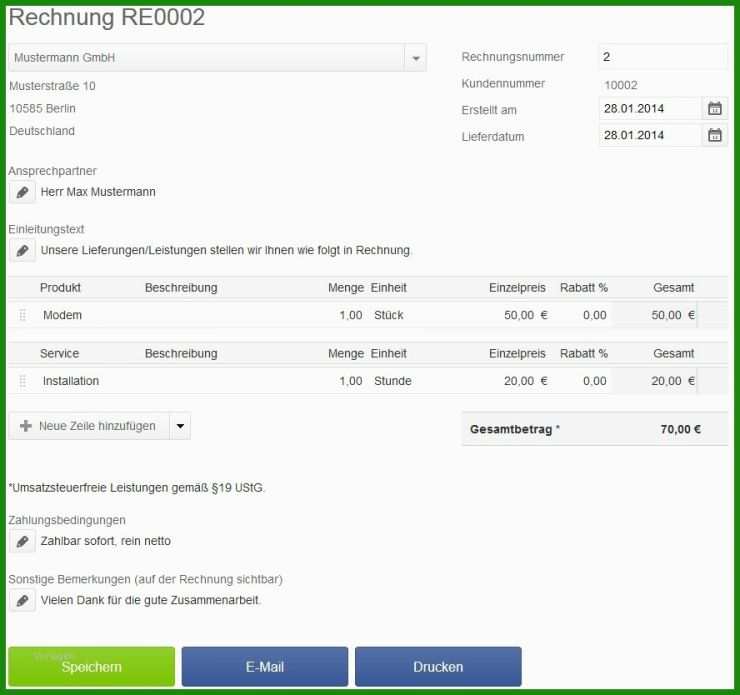740x695 pixels.
Task: Click the Produkt column header
Action: click(60, 288)
